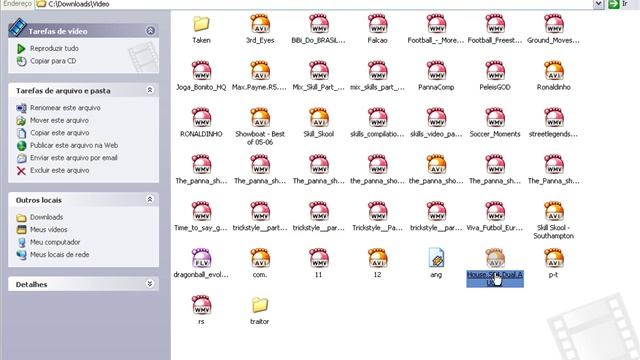This screenshot has height=360, width=640.
Task: Expand the Detalhes panel
Action: click(150, 284)
